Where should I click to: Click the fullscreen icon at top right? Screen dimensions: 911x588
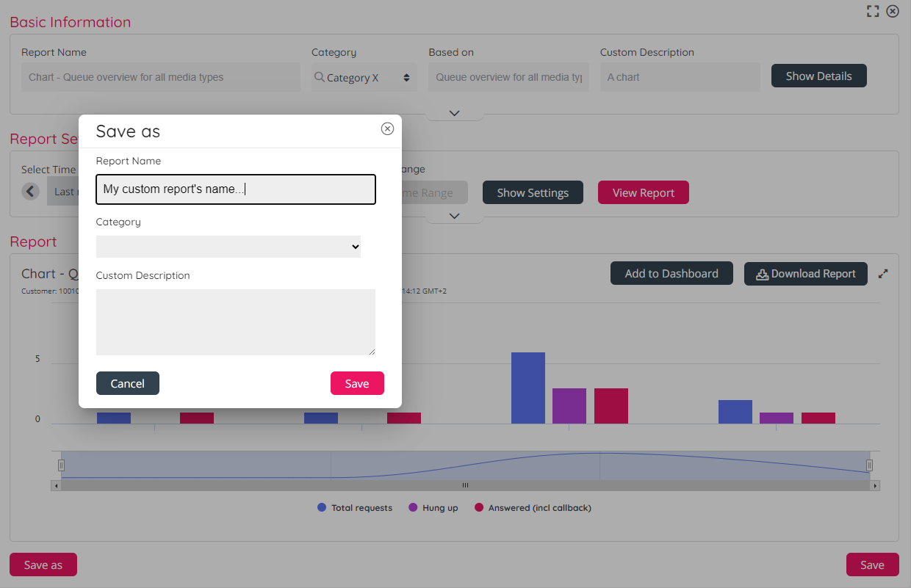point(873,11)
